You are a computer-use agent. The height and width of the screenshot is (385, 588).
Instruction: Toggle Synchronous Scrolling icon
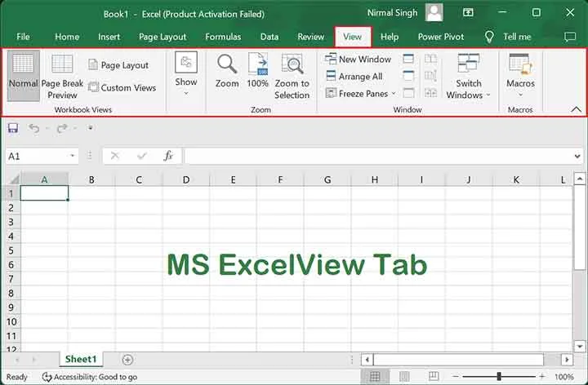pyautogui.click(x=430, y=76)
